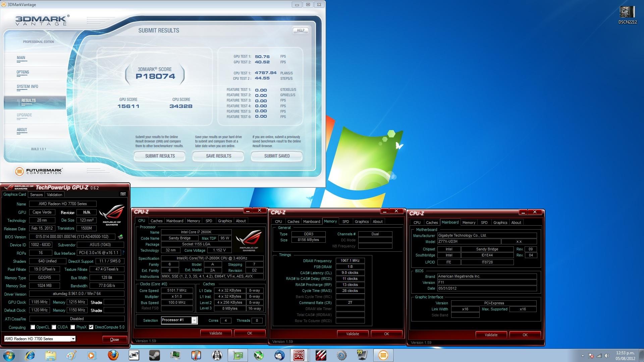Viewport: 644px width, 362px height.
Task: Enable the PhysX checkbox in GPU-Z
Action: (72, 327)
